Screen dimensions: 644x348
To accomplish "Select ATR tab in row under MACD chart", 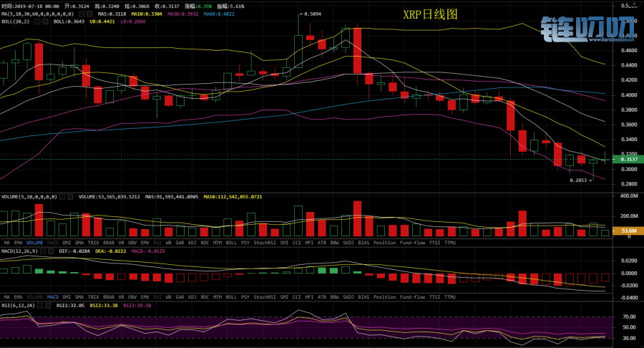I will [x=321, y=297].
